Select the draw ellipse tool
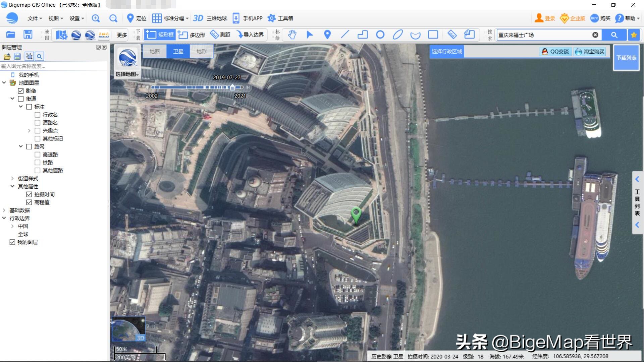Viewport: 644px width, 362px height. click(398, 35)
